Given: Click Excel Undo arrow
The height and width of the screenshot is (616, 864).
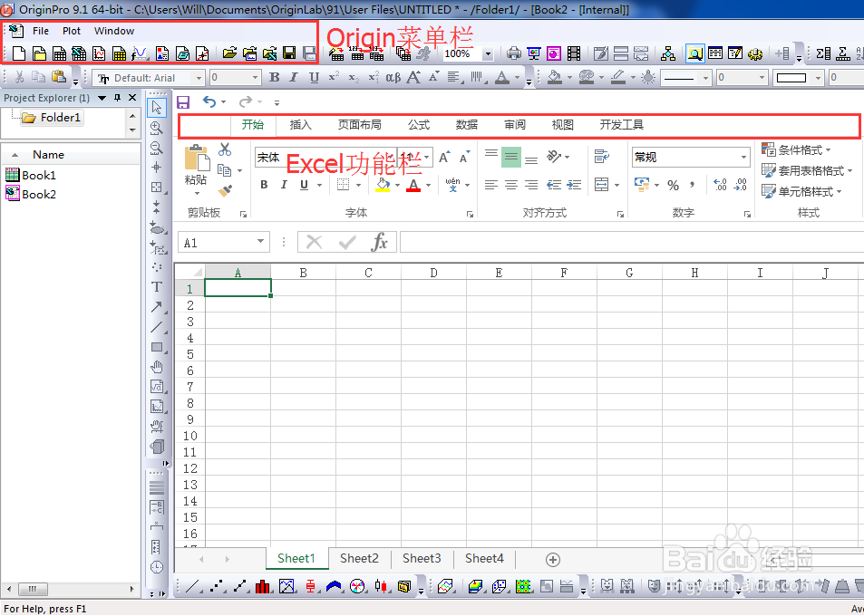Looking at the screenshot, I should coord(209,101).
